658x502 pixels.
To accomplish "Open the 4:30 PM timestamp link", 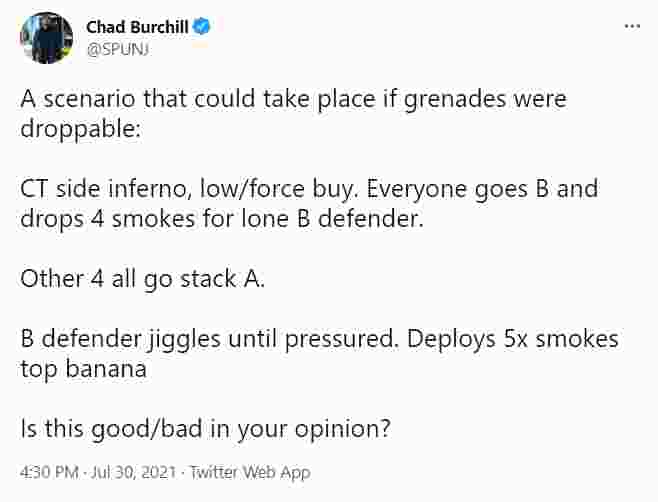I will pyautogui.click(x=49, y=472).
